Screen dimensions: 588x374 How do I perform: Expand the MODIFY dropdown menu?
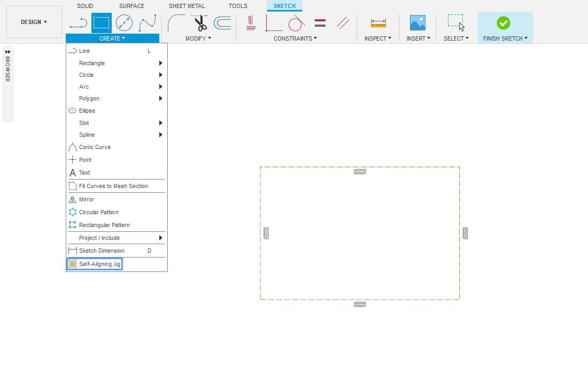(x=198, y=38)
